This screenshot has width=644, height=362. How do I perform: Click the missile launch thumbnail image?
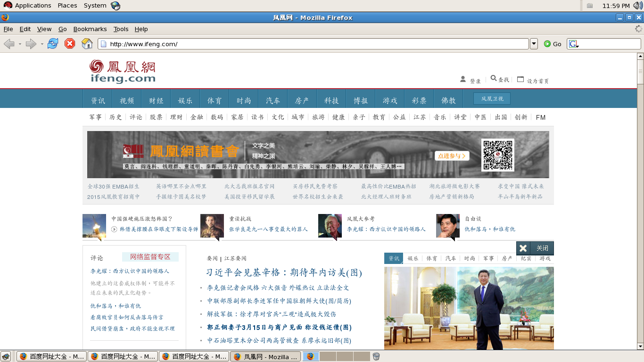coord(94,226)
